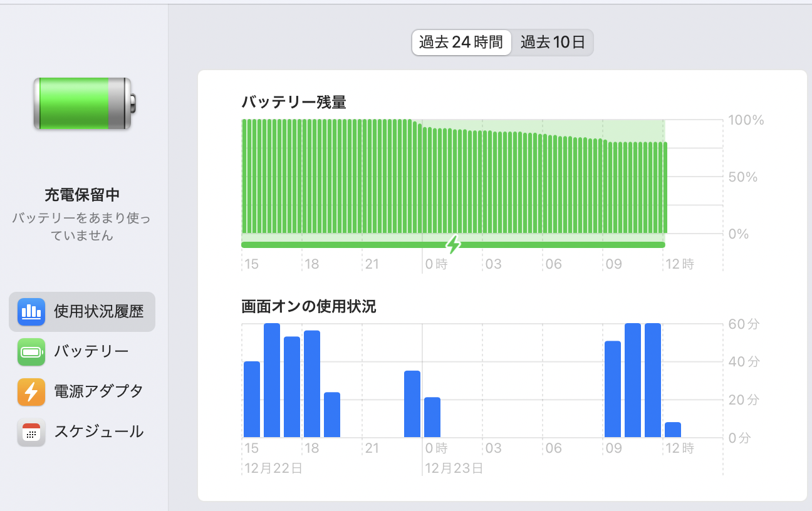Click the 12月23日 date label
Image resolution: width=812 pixels, height=511 pixels.
454,468
